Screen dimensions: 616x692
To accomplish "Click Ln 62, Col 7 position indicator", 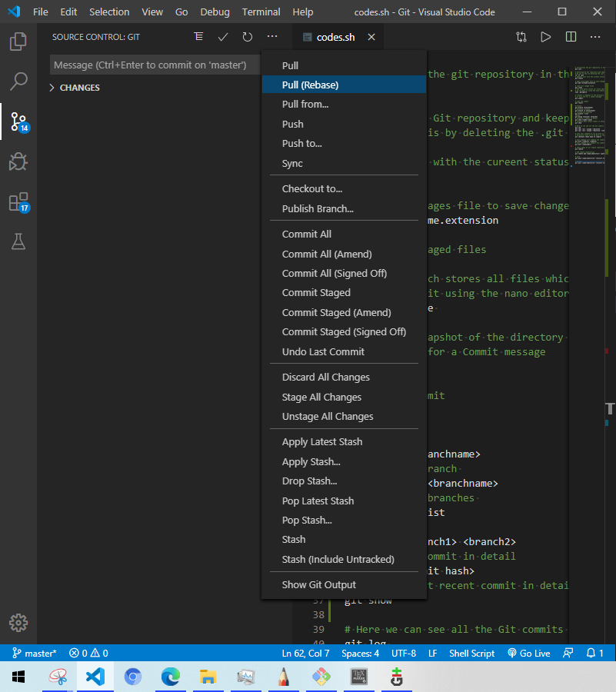I will [306, 653].
